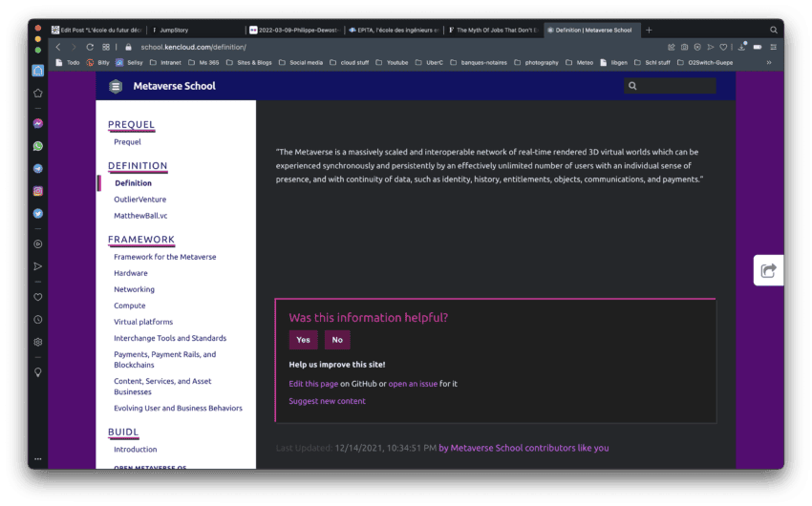The width and height of the screenshot is (812, 506).
Task: Open history clock icon in sidebar
Action: pos(38,320)
